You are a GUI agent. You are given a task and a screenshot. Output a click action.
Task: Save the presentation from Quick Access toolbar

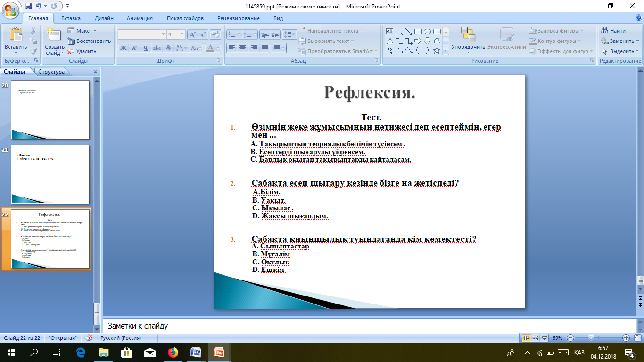[28, 6]
